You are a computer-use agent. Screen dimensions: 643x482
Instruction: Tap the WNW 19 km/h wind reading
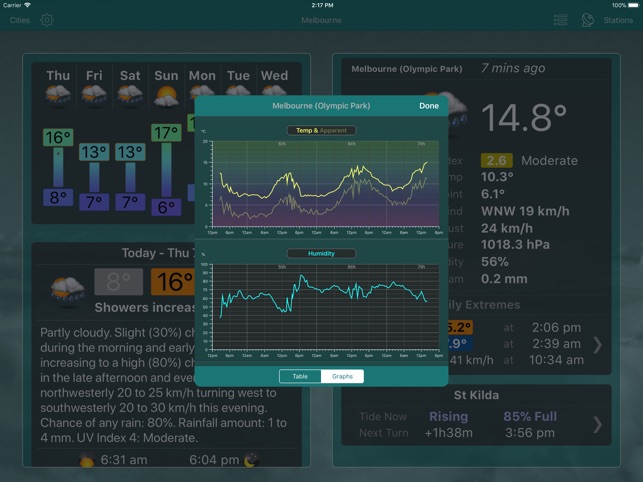[525, 211]
